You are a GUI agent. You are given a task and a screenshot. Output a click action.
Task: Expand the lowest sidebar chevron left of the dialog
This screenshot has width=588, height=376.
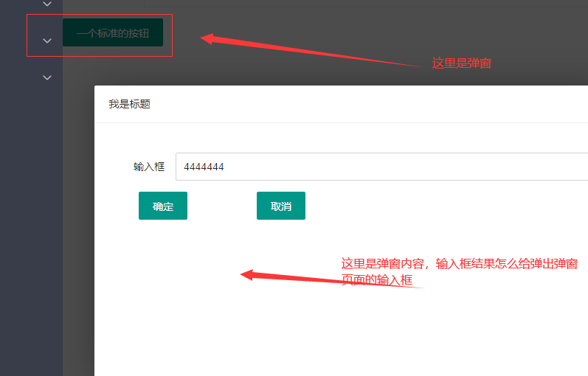coord(47,77)
